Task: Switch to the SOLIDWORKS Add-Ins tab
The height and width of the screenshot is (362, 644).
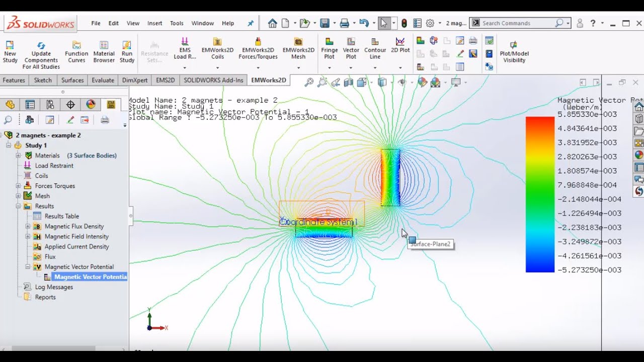Action: 213,80
